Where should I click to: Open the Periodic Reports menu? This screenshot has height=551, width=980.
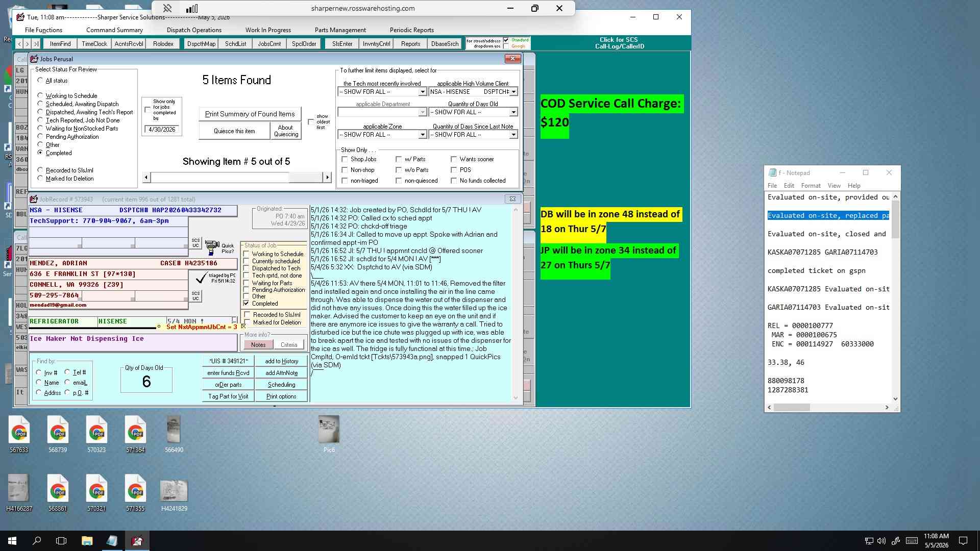[411, 30]
